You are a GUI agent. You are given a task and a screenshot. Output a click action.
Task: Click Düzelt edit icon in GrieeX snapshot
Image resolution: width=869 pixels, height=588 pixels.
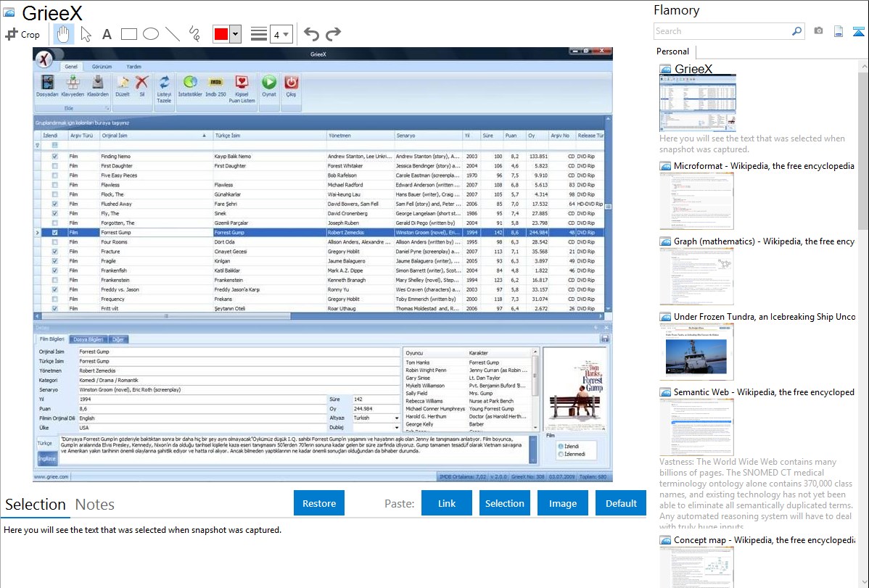[x=123, y=83]
